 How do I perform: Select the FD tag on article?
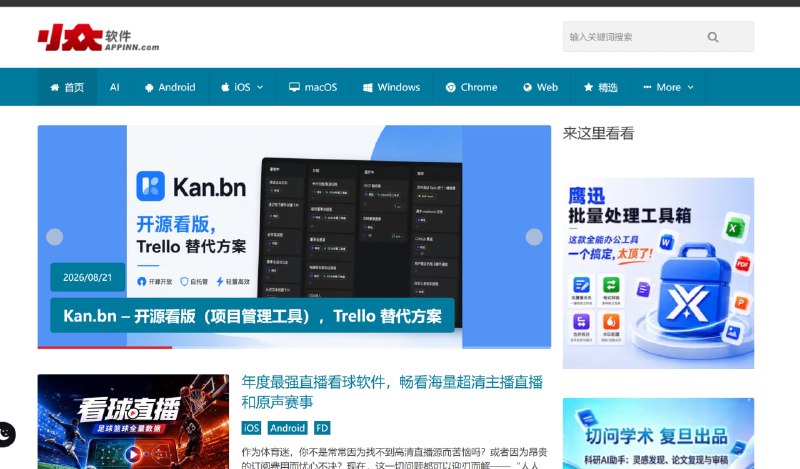[x=322, y=428]
